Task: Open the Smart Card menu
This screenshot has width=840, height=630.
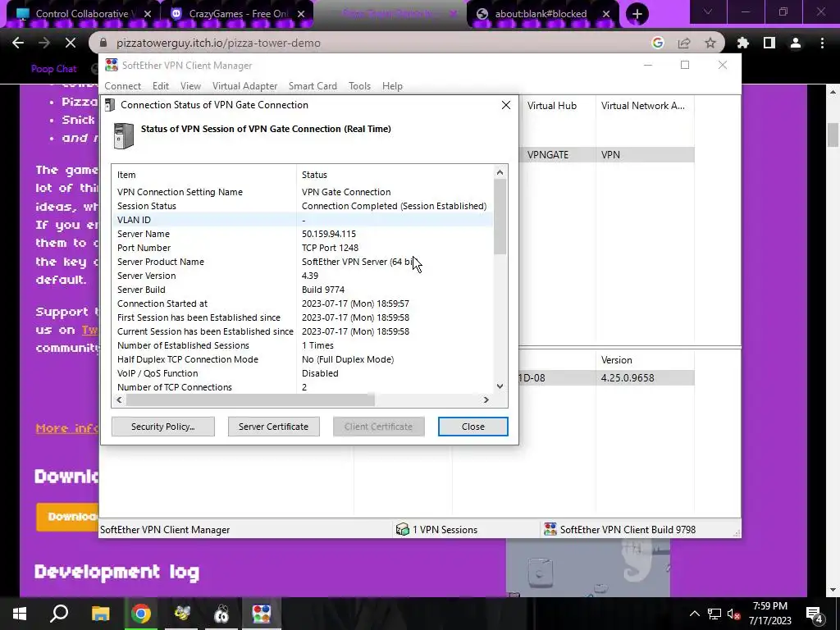Action: click(x=313, y=86)
